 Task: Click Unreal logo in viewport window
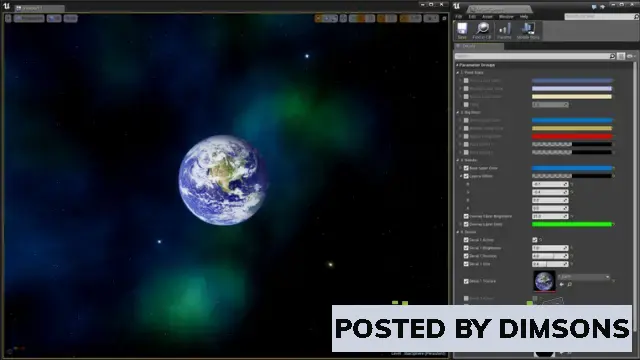[6, 6]
